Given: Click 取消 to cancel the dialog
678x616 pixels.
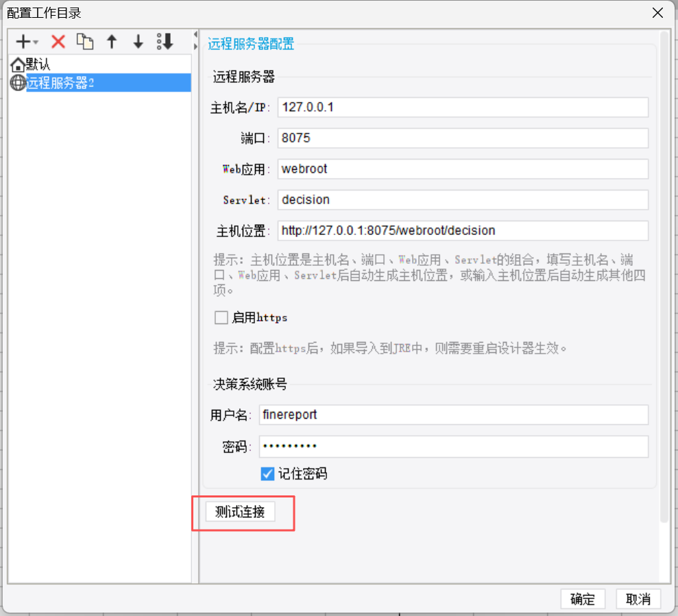Looking at the screenshot, I should coord(638,599).
